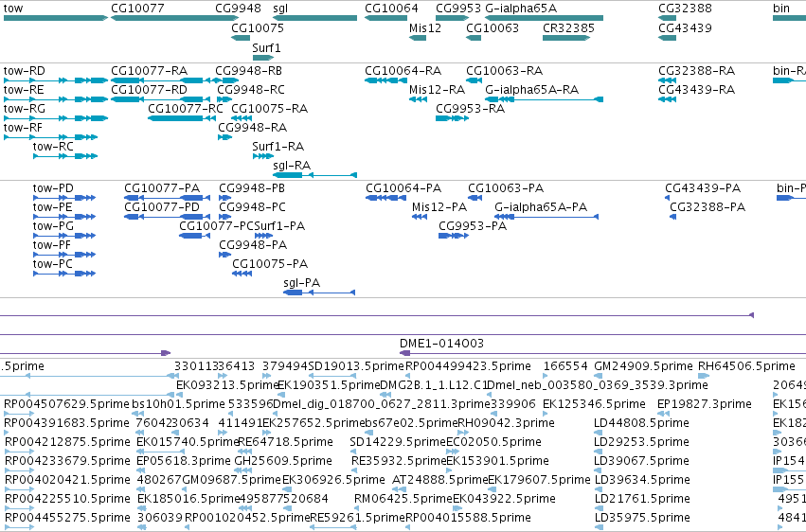
Task: Click the CG10063 gene label
Action: 493,28
